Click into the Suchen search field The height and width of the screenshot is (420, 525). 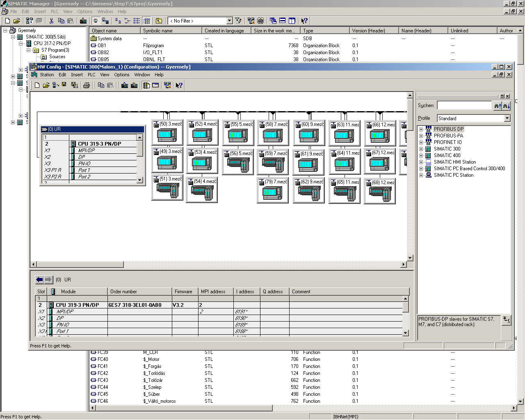464,106
